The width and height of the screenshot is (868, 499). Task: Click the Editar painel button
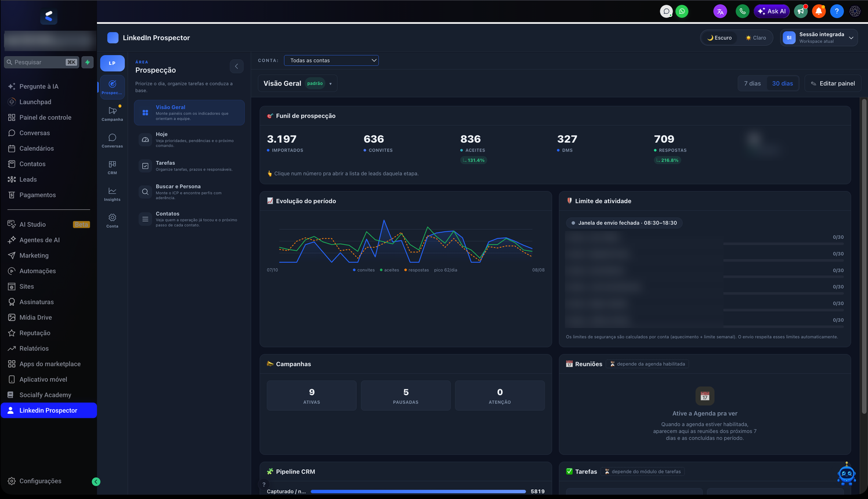click(833, 84)
